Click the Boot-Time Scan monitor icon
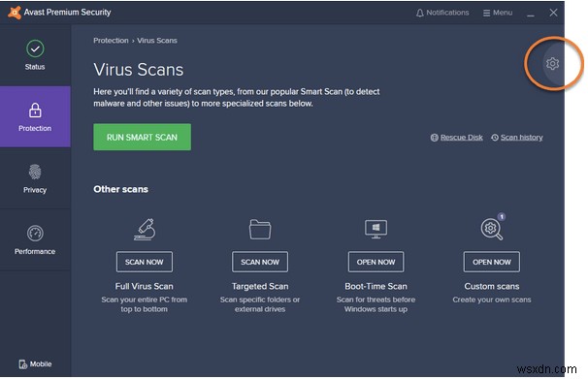This screenshot has height=379, width=588. pyautogui.click(x=376, y=229)
